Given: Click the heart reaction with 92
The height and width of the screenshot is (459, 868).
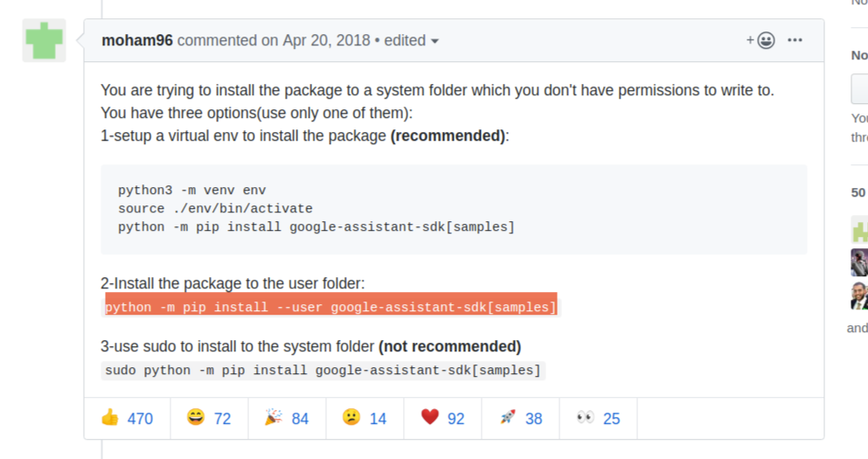Looking at the screenshot, I should [x=442, y=418].
